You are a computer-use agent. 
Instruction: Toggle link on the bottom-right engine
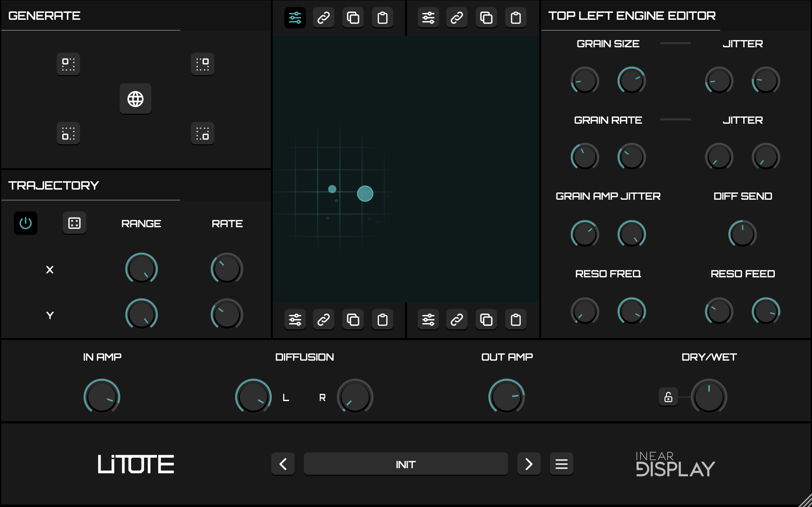(457, 320)
